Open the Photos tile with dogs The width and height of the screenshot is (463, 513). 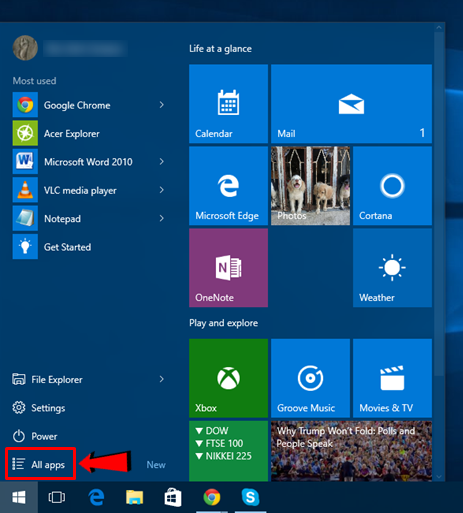click(x=310, y=186)
